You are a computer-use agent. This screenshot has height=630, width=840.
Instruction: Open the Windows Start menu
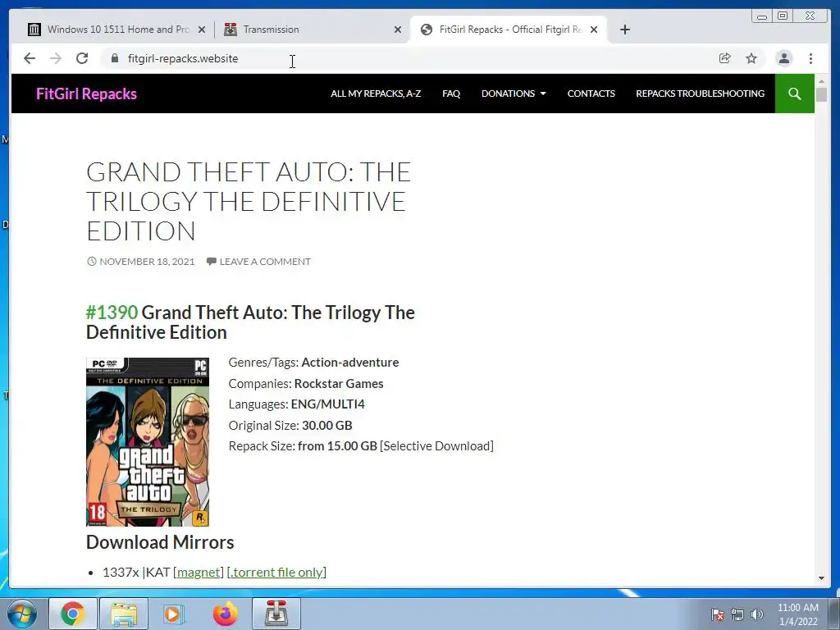(22, 614)
